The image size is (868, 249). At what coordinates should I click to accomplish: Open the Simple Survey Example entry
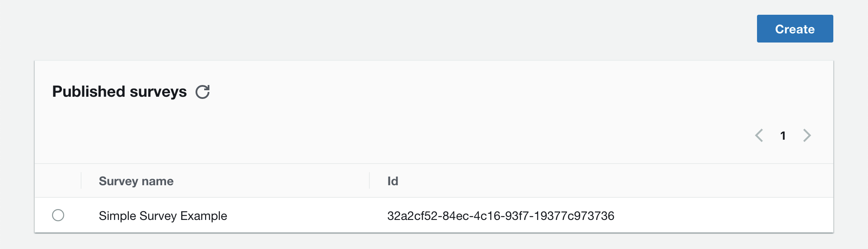click(163, 216)
